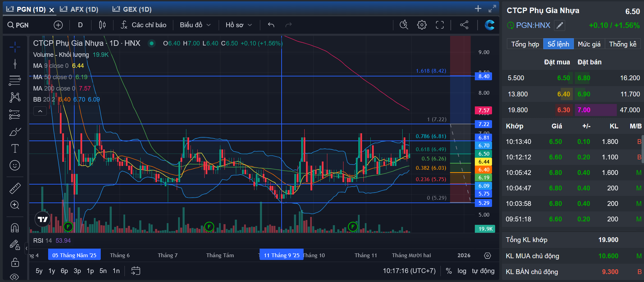Set range to 1p
This screenshot has height=282, width=644.
point(90,271)
